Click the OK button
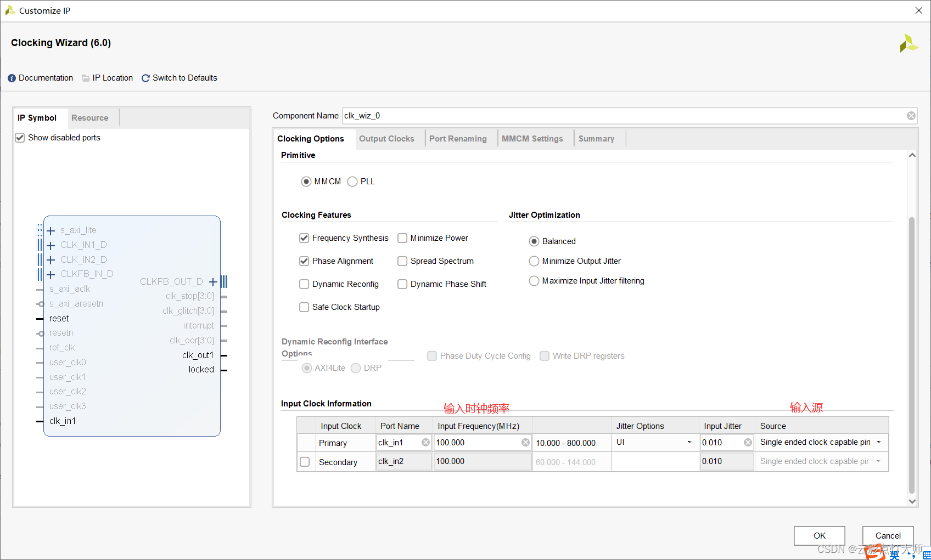The width and height of the screenshot is (931, 560). [820, 536]
